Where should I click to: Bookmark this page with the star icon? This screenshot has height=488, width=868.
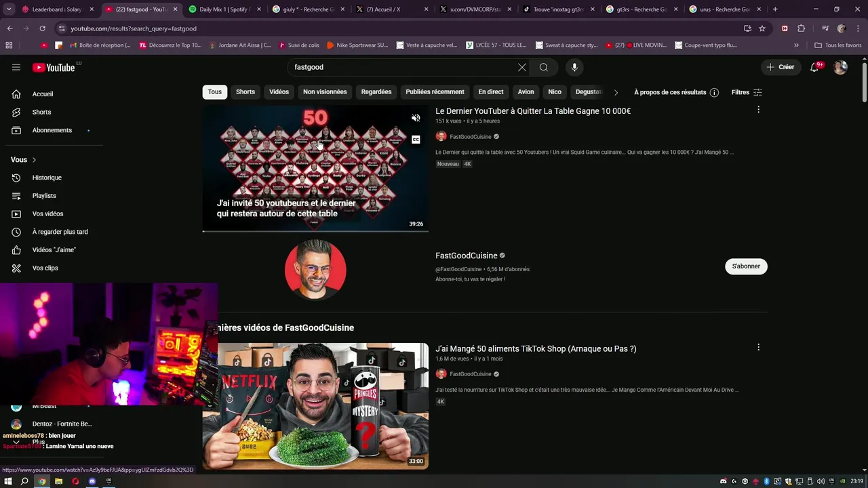click(762, 28)
